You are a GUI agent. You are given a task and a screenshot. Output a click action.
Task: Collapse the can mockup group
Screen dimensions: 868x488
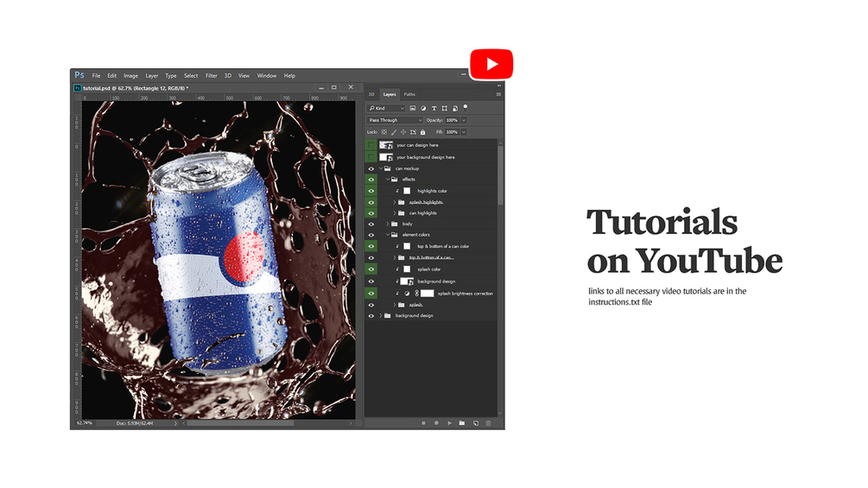click(x=381, y=168)
